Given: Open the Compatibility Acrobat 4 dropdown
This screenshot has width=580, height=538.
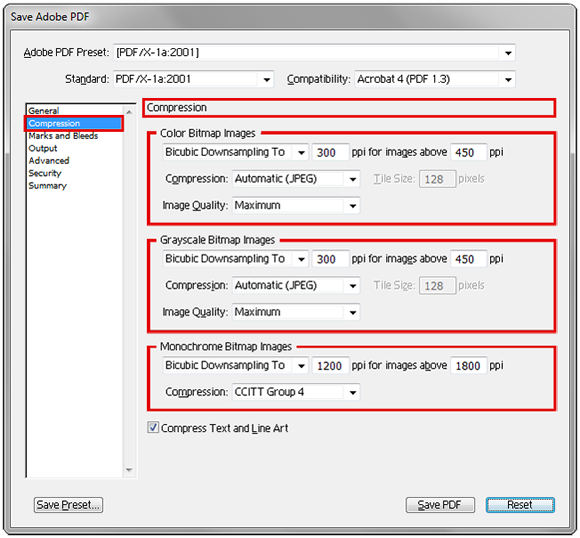Looking at the screenshot, I should click(x=435, y=79).
